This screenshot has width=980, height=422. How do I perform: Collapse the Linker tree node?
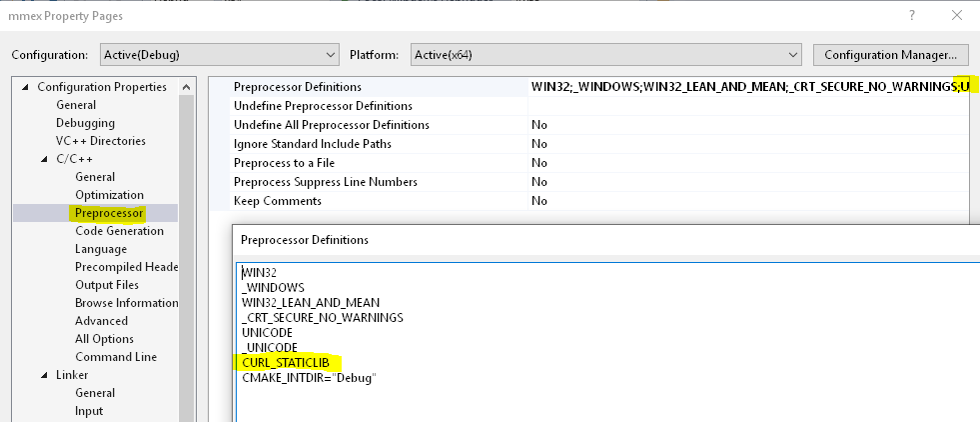44,375
